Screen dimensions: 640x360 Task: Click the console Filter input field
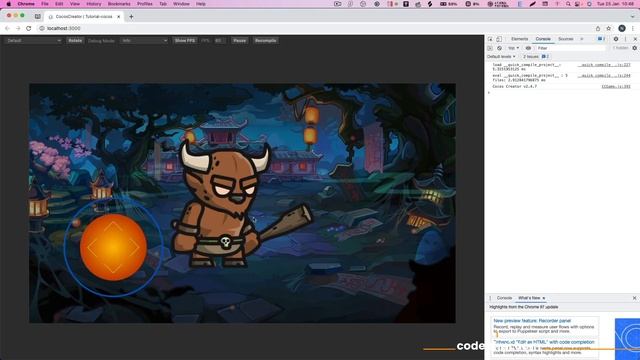coord(570,48)
